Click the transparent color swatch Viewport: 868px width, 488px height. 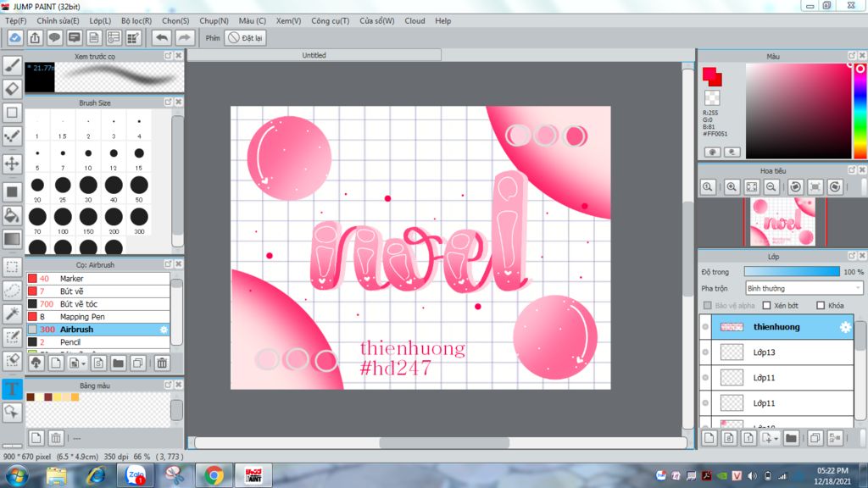712,98
